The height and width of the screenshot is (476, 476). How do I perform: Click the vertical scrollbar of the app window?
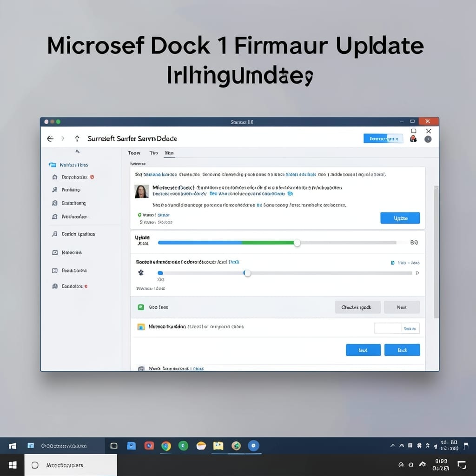pos(436,252)
